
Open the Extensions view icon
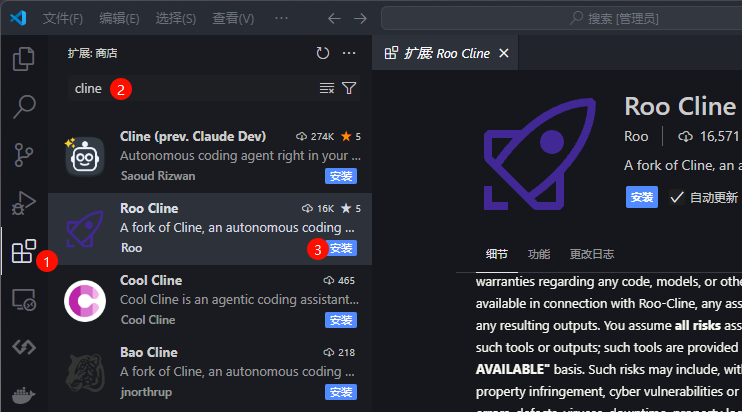tap(24, 251)
